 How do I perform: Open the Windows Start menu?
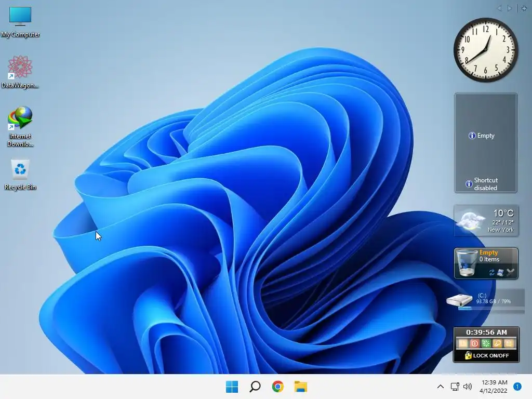232,387
